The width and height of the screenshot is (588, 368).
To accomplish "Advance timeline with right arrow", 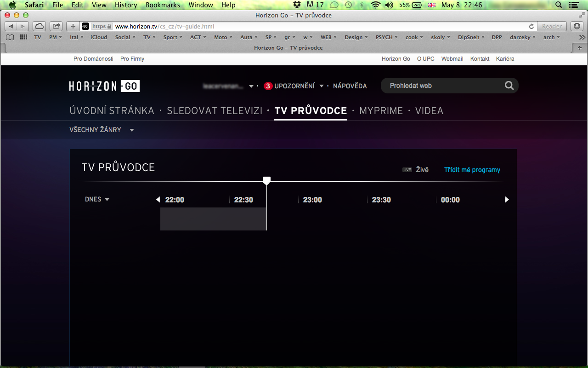I will (507, 200).
